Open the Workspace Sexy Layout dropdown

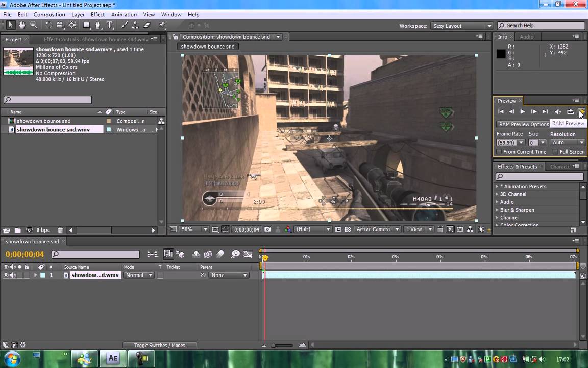point(461,26)
